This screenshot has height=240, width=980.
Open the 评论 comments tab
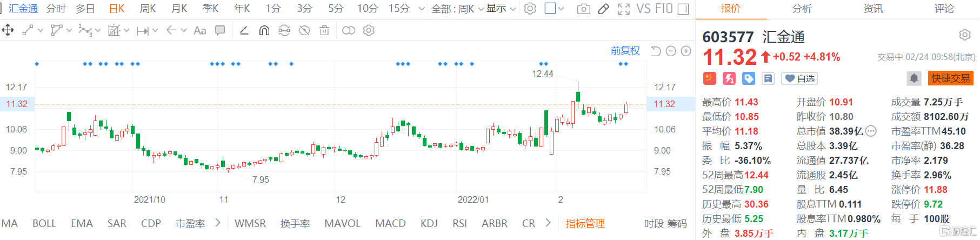944,9
